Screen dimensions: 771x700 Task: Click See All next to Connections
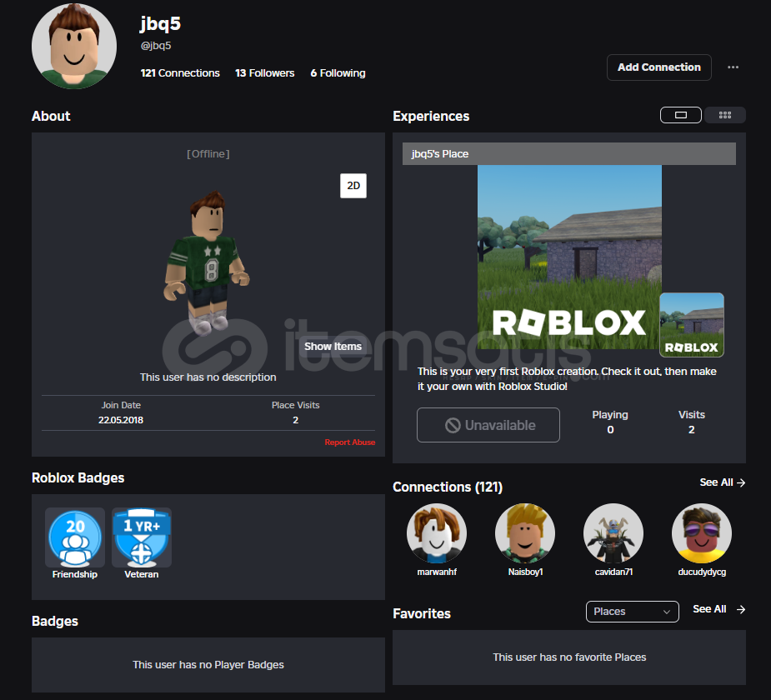pos(723,482)
